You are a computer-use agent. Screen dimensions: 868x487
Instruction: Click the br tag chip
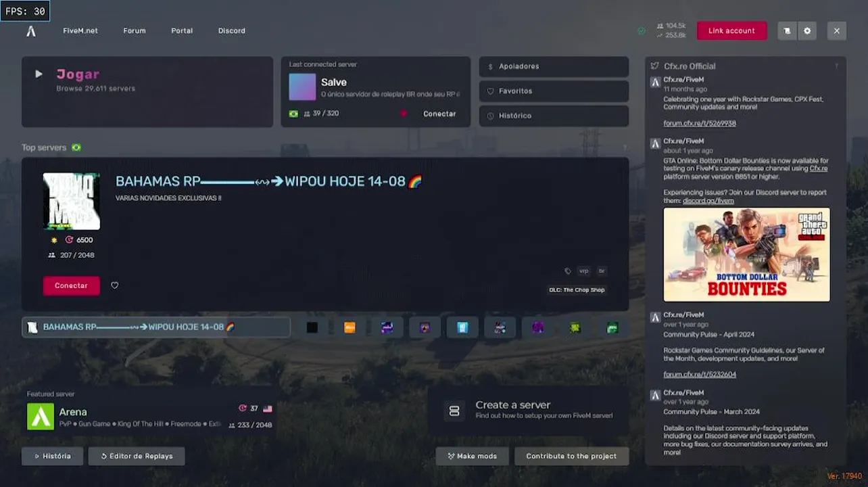click(x=602, y=271)
